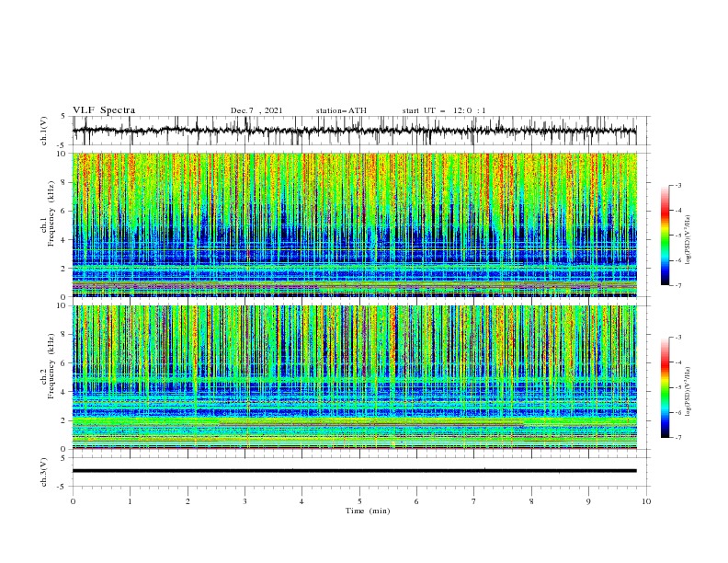Click the date 'Dec. 7, 2021'
The image size is (728, 563).
pyautogui.click(x=256, y=110)
